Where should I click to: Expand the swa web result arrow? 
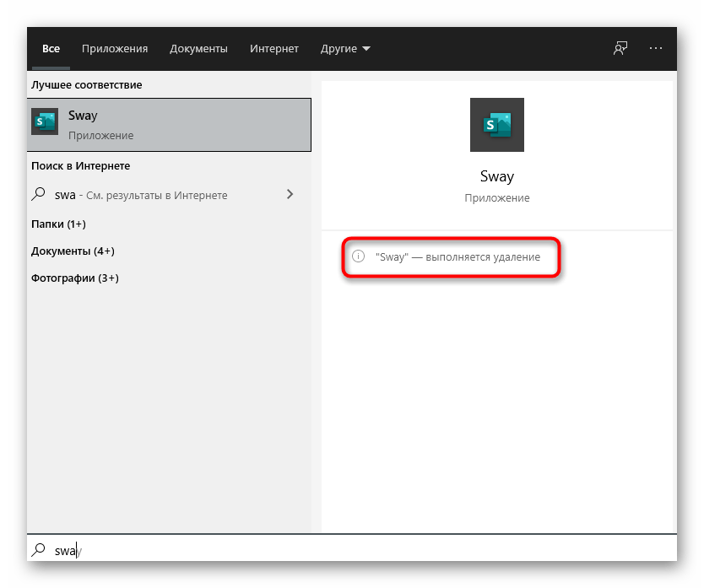tap(290, 194)
